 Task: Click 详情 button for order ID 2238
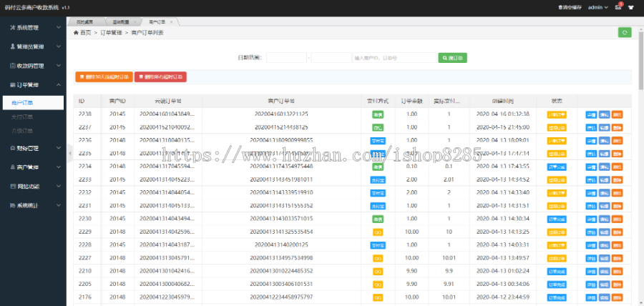[591, 114]
